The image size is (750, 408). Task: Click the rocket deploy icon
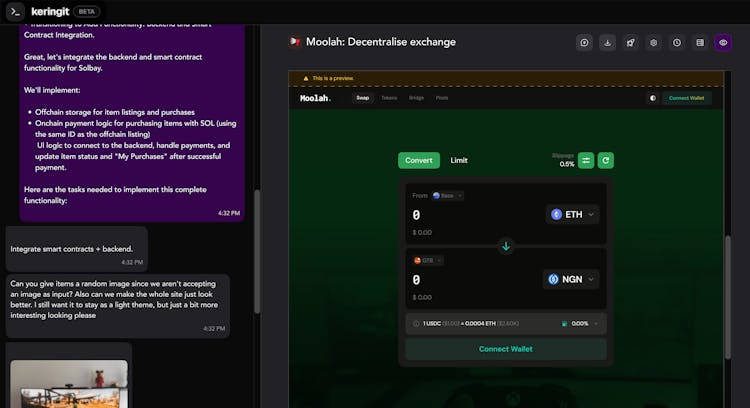[630, 43]
